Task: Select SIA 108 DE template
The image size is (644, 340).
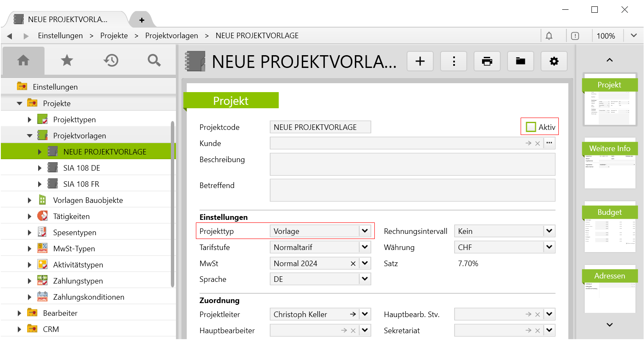Action: [x=81, y=168]
